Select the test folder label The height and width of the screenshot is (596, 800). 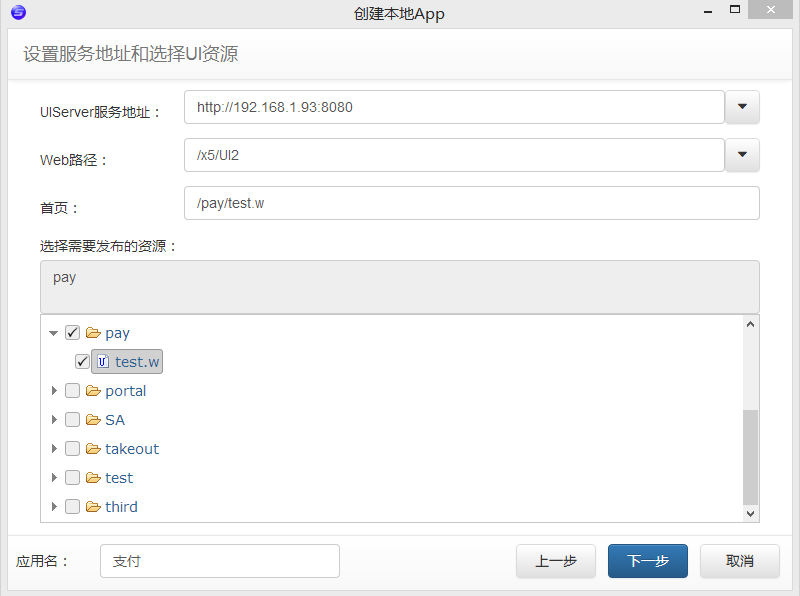point(119,478)
